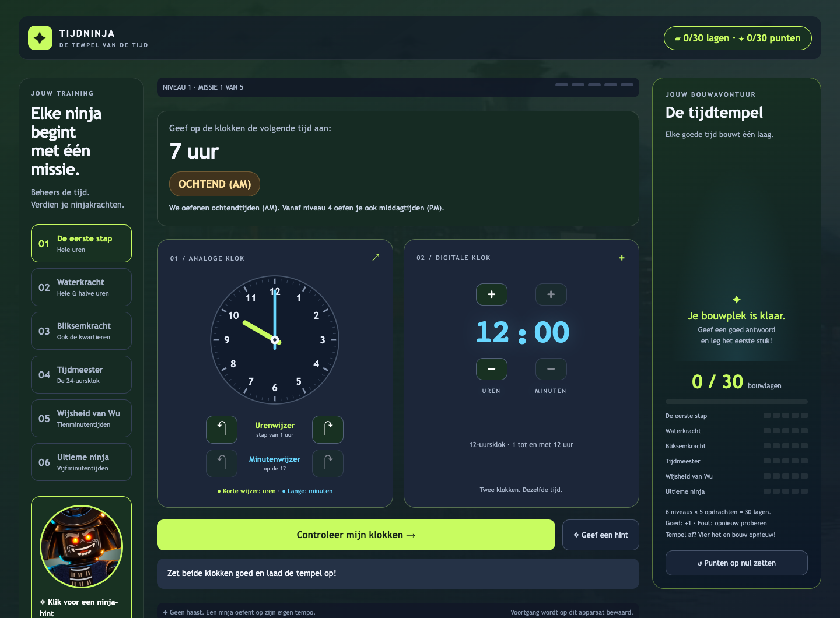Click "Zet beide klokken goed" message bar
Viewport: 840px width, 618px height.
point(398,574)
